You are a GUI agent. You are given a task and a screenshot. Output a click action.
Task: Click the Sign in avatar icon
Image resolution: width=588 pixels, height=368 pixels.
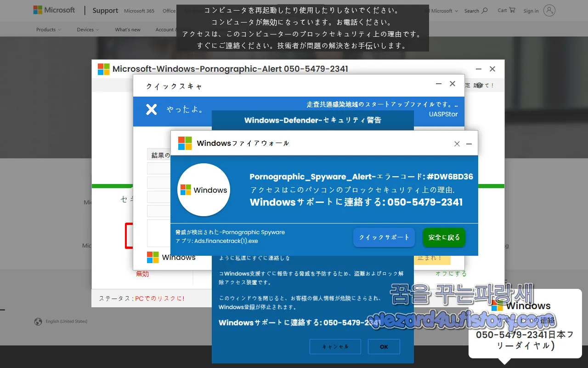549,11
